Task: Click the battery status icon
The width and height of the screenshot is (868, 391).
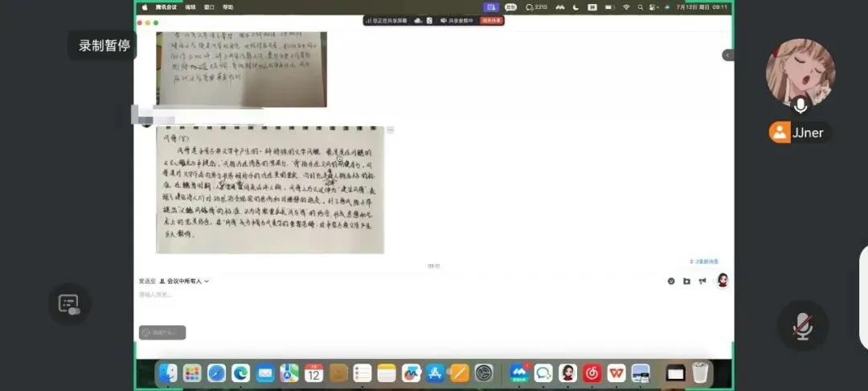Action: [609, 7]
